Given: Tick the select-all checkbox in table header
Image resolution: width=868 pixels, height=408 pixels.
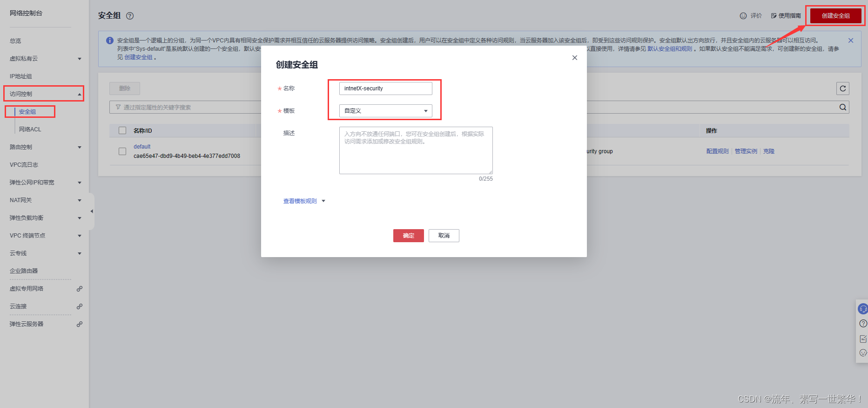Looking at the screenshot, I should click(x=122, y=130).
